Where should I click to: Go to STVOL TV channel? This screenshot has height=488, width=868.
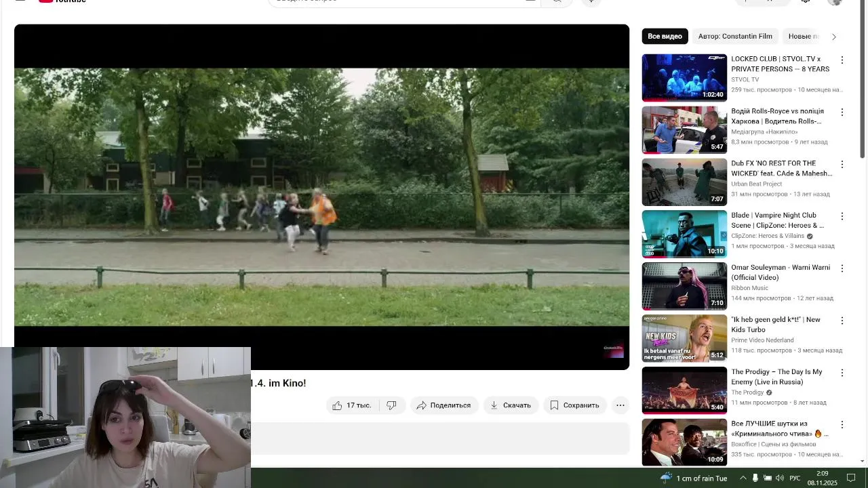pyautogui.click(x=745, y=80)
